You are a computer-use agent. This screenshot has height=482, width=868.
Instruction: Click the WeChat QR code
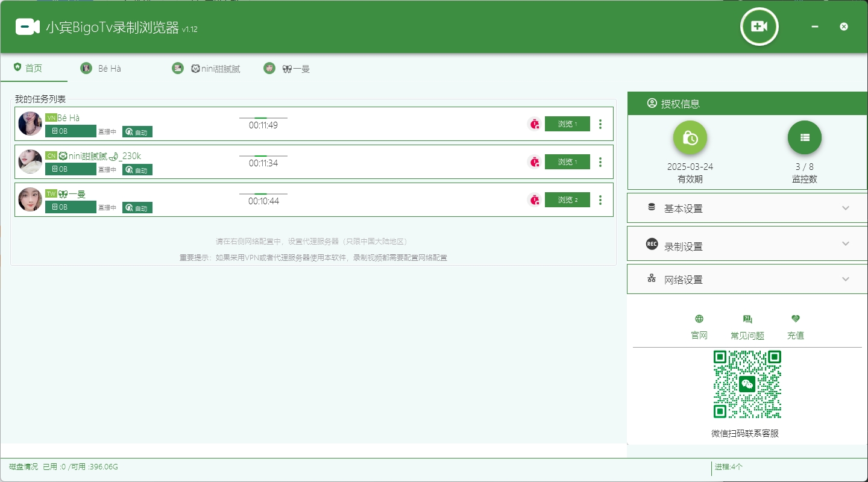pos(747,384)
